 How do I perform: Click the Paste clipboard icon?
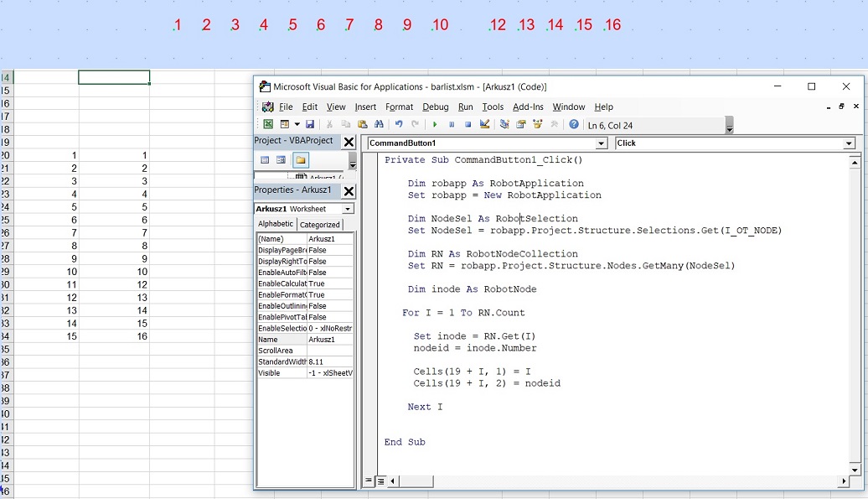[363, 125]
